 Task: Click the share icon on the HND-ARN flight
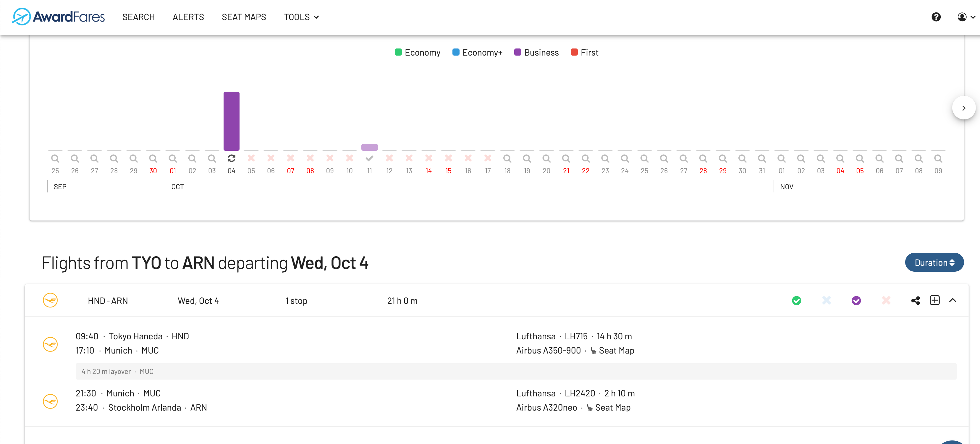pos(915,301)
